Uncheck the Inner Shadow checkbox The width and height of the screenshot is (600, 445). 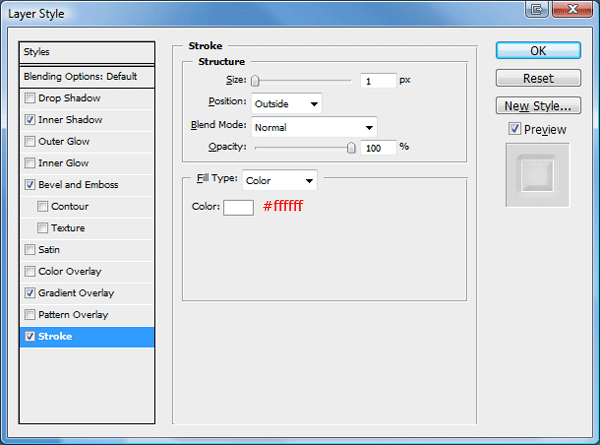(x=29, y=120)
